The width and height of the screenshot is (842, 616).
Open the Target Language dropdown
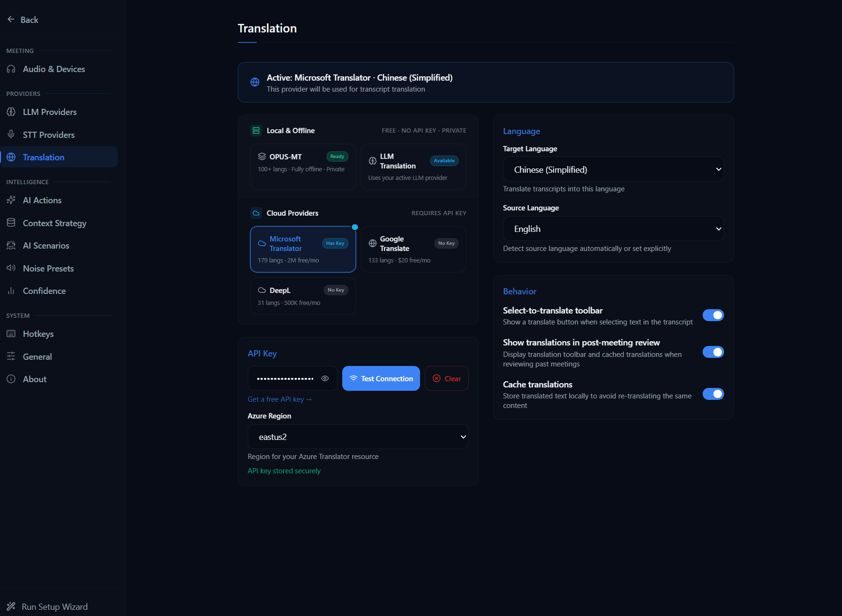(x=613, y=169)
